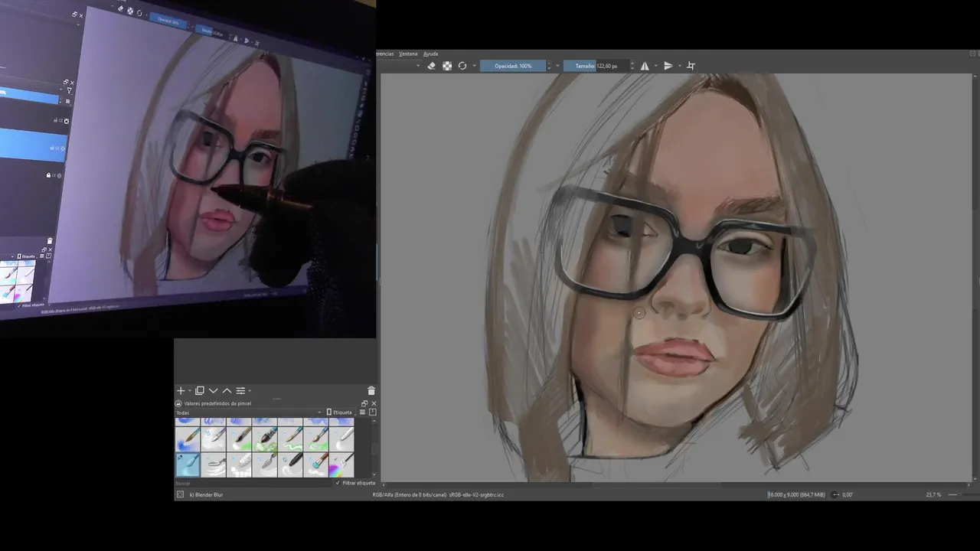
Task: Click the wrap-around mode icon
Action: pos(691,66)
